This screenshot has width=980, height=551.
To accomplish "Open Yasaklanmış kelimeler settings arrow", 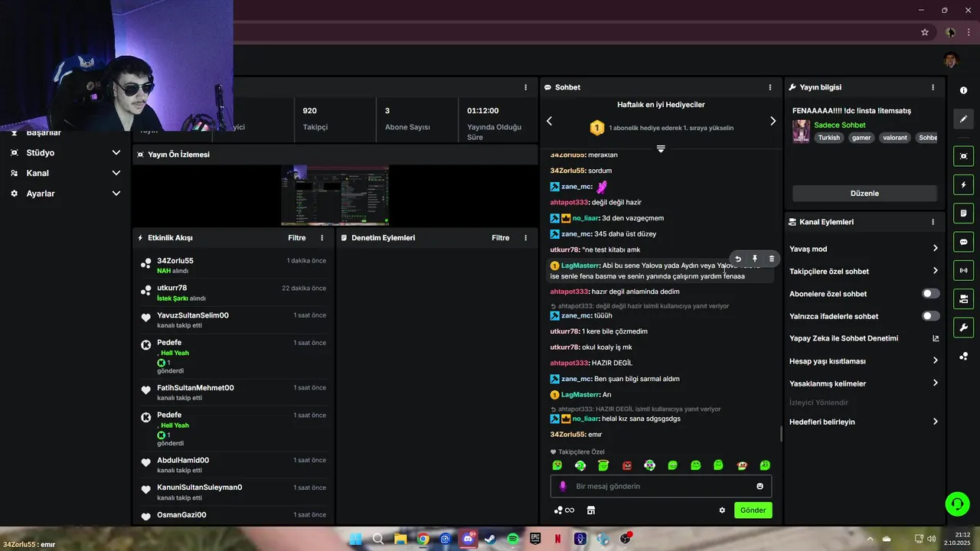I will [x=936, y=383].
